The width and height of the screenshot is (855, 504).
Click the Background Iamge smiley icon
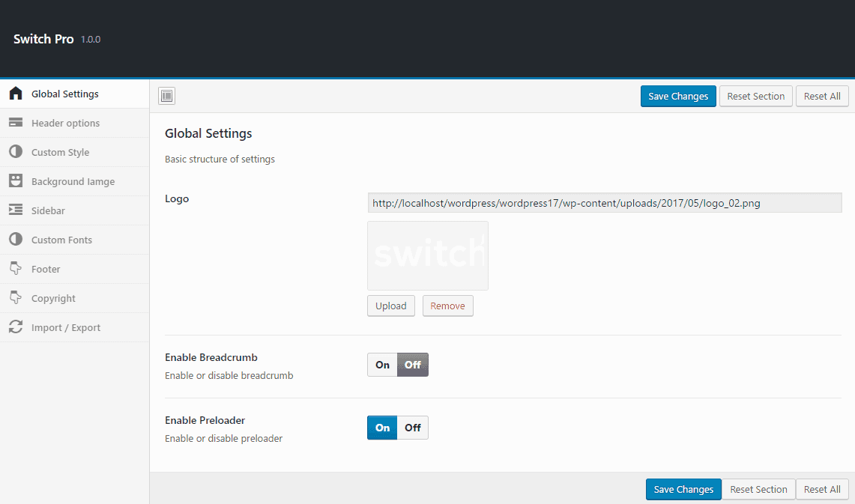click(15, 181)
